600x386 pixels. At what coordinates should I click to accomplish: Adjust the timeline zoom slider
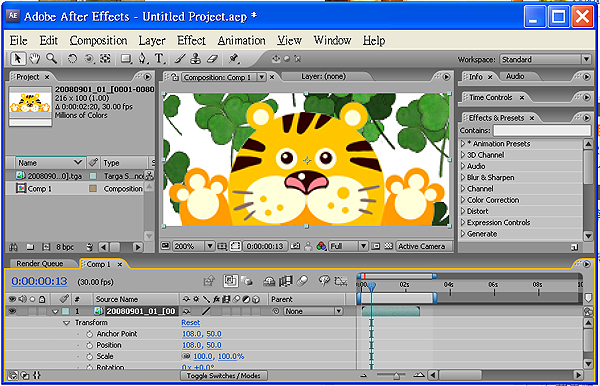396,376
